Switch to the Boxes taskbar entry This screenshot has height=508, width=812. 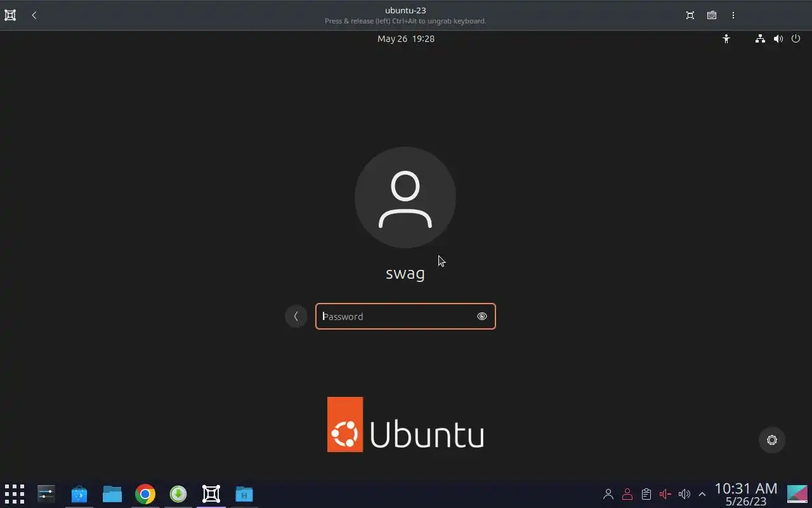(211, 494)
